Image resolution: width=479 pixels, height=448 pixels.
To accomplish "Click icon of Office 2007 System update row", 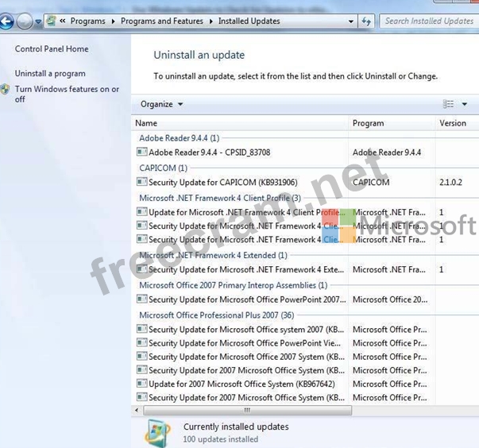I will [x=141, y=356].
